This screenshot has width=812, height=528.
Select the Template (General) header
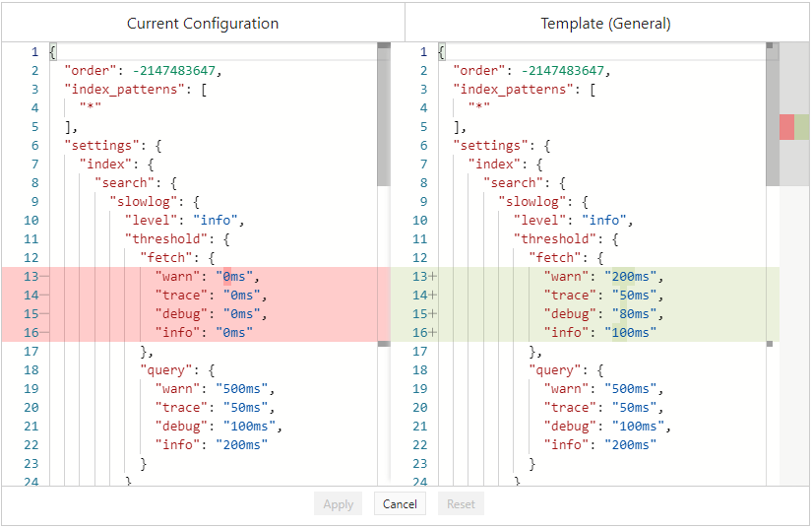(606, 23)
